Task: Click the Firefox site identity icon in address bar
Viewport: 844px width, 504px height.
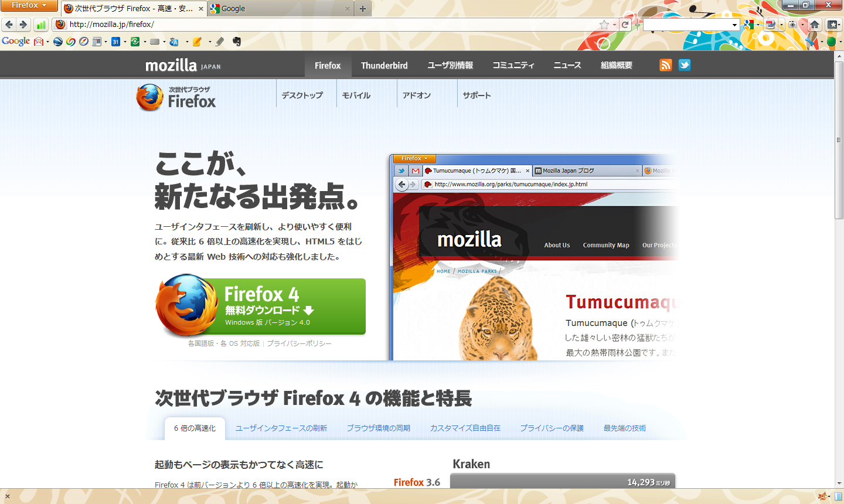Action: point(60,25)
